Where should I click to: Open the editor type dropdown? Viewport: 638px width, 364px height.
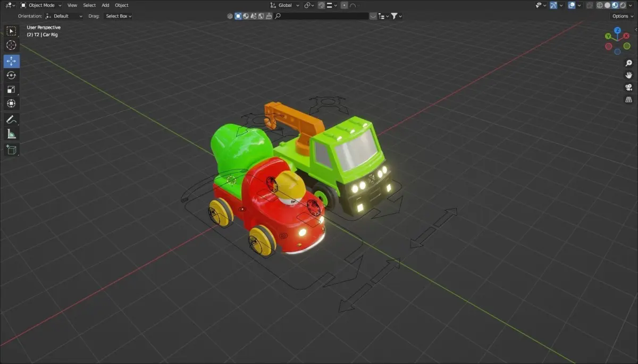[x=10, y=5]
